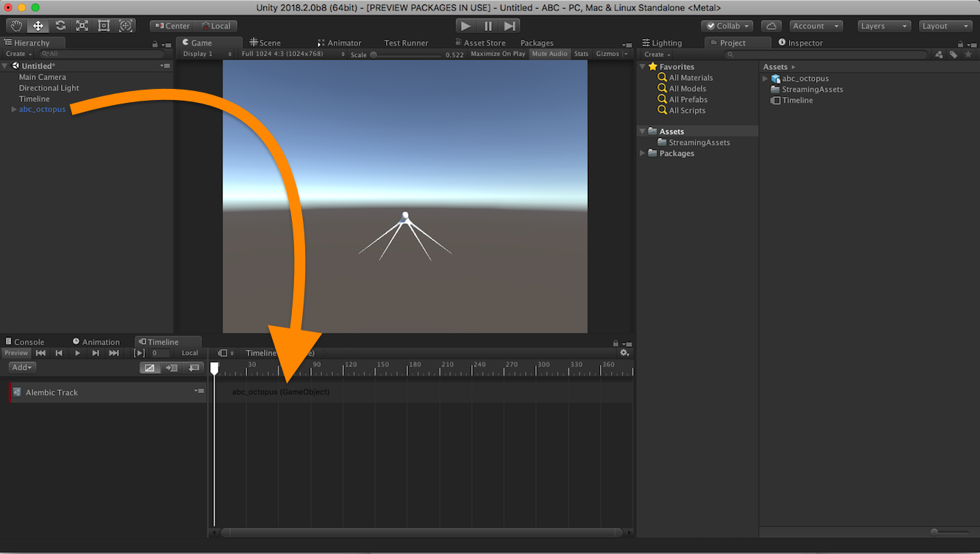
Task: Expand the Packages folder in Project
Action: [643, 154]
